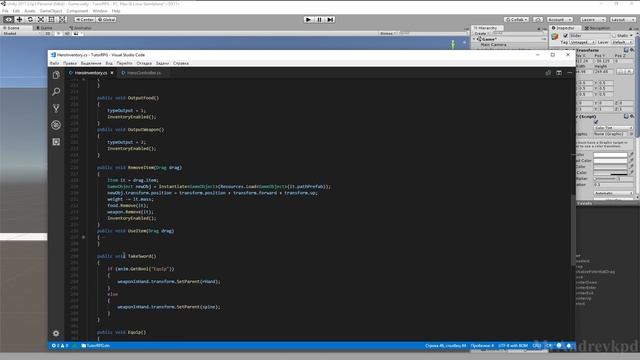Toggle 2D view in Scene toolbar
The height and width of the screenshot is (360, 640).
point(48,33)
